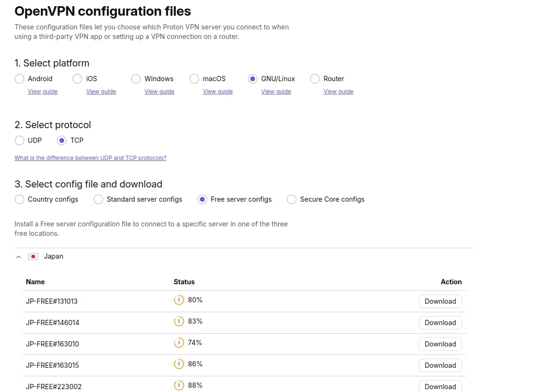Click the JP-FREE#223002 server name

[x=54, y=386]
